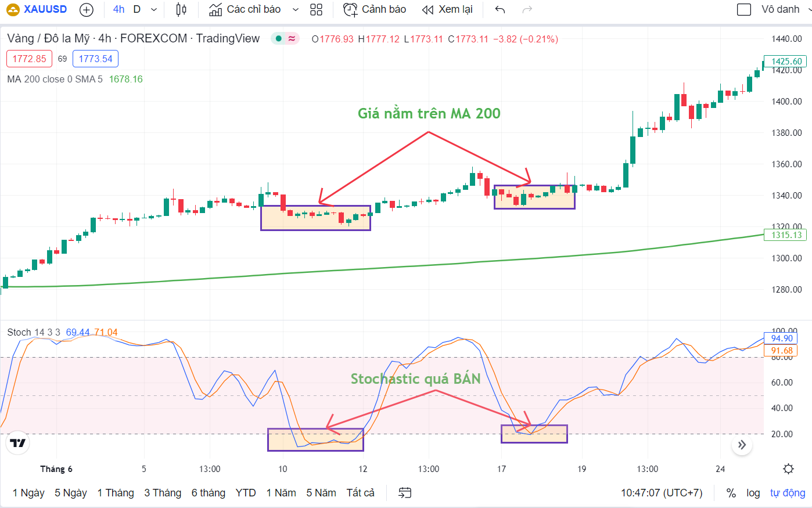Click O1776.93 open value in legend
Image resolution: width=812 pixels, height=508 pixels.
[x=332, y=39]
